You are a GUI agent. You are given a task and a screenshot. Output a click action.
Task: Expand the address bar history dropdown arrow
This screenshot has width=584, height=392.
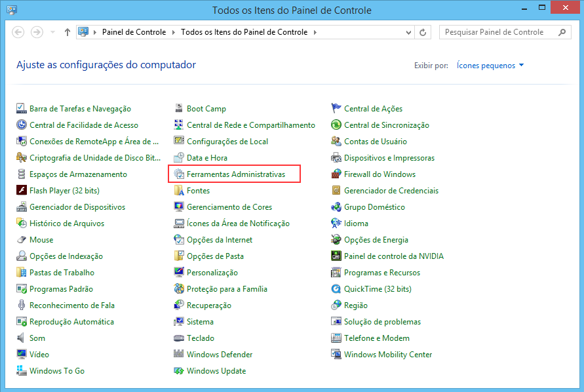pos(408,32)
